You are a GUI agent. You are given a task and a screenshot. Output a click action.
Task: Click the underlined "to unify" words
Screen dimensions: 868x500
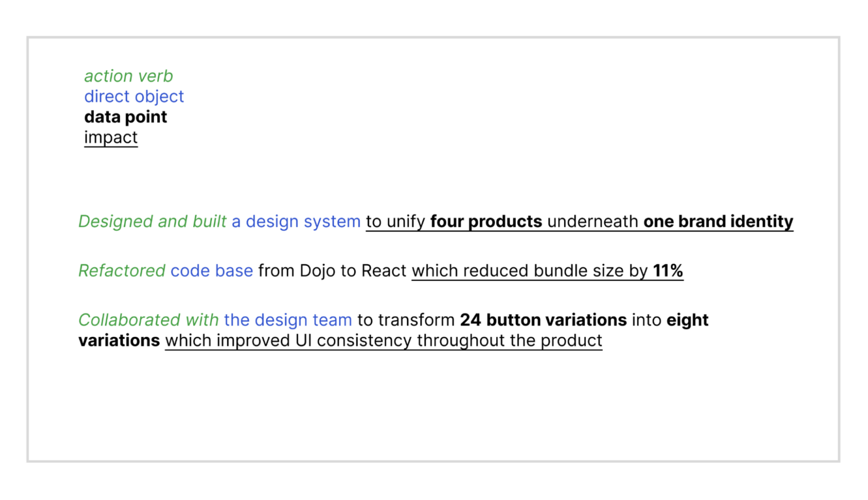[x=396, y=221]
